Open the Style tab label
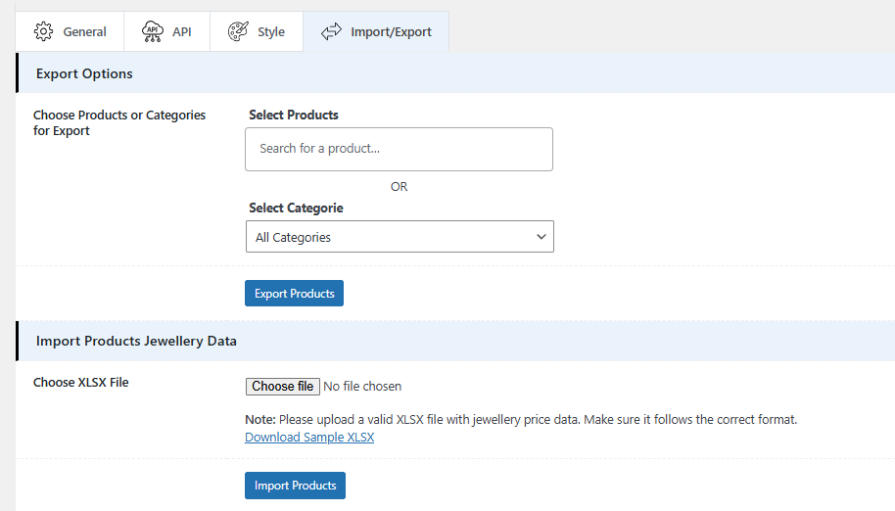895x511 pixels. pos(271,32)
